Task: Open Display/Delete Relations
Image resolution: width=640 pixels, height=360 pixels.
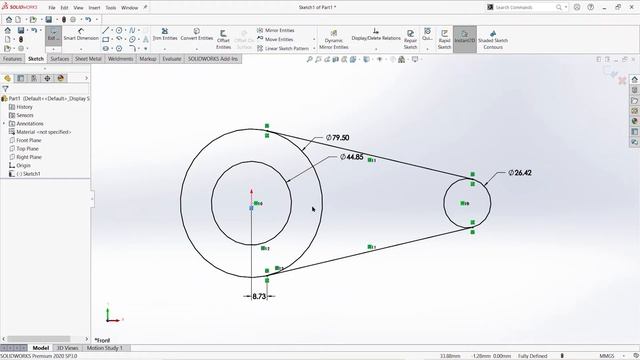Action: (376, 34)
